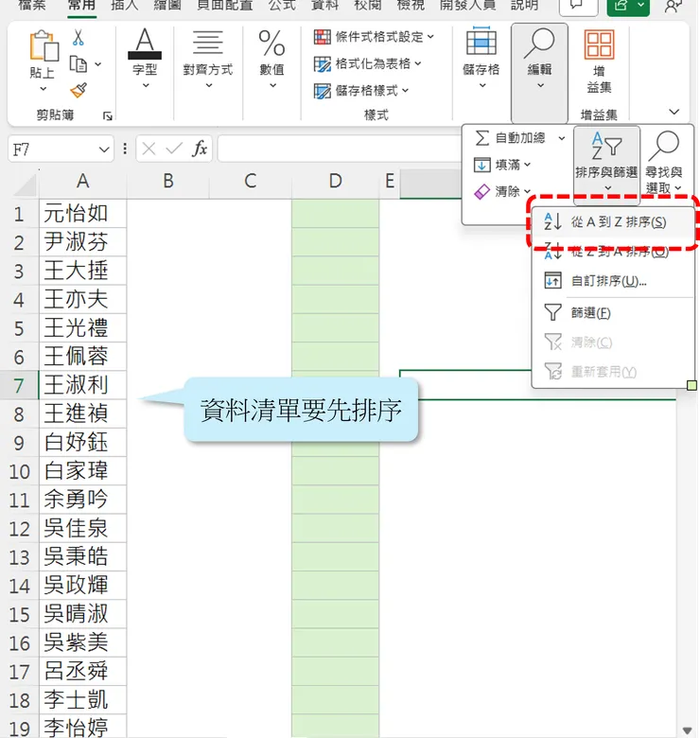Viewport: 700px width, 738px height.
Task: Switch to the 插入 Insert tab
Action: [124, 6]
